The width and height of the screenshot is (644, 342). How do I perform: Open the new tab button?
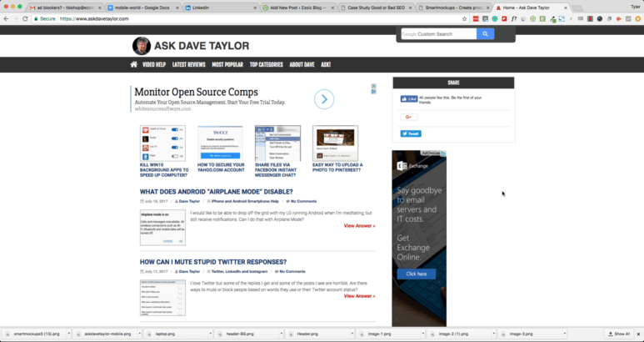(577, 8)
